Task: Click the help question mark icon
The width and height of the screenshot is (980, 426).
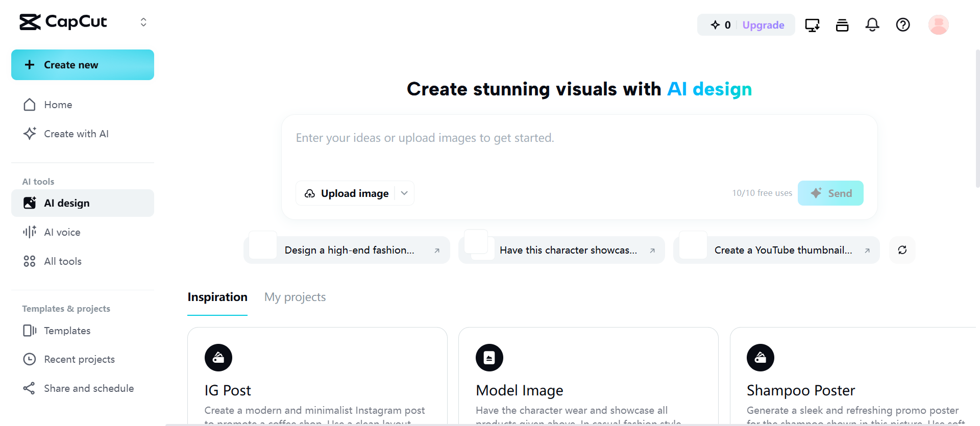Action: 903,24
